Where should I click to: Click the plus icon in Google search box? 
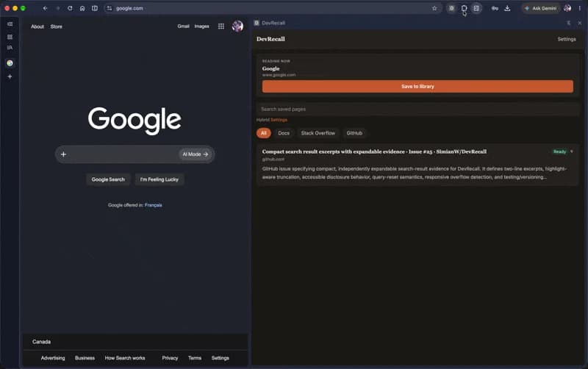coord(63,154)
